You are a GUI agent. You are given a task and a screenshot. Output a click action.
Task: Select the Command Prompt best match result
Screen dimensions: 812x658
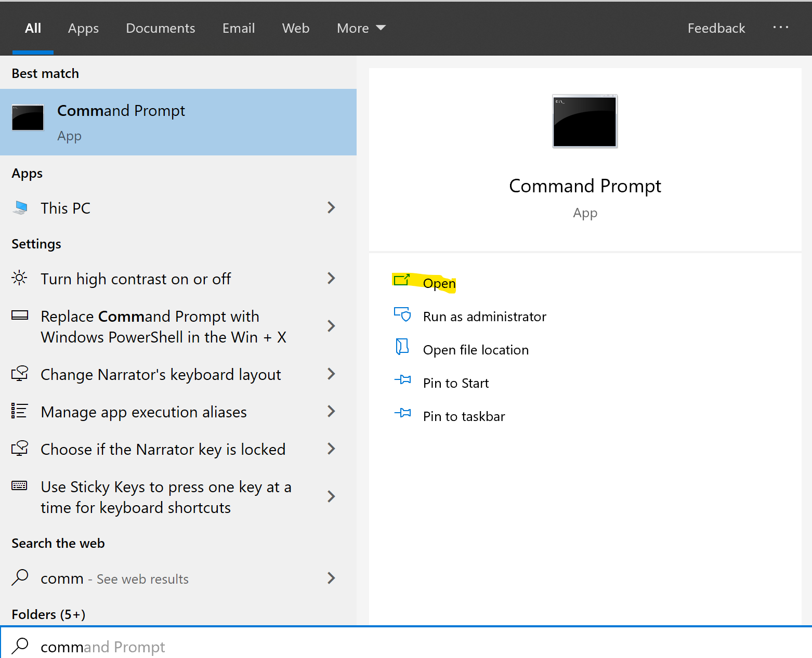178,122
